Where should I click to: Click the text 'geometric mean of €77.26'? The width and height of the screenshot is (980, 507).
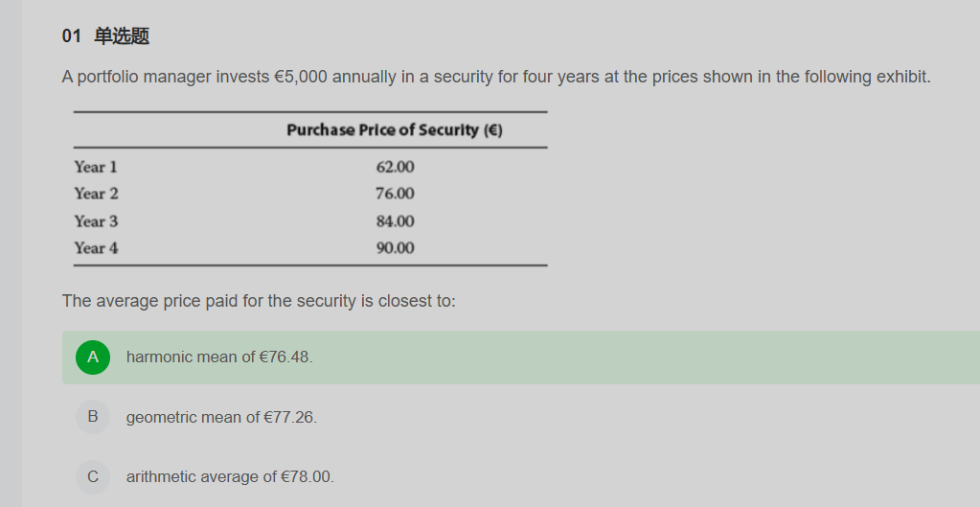tap(221, 417)
